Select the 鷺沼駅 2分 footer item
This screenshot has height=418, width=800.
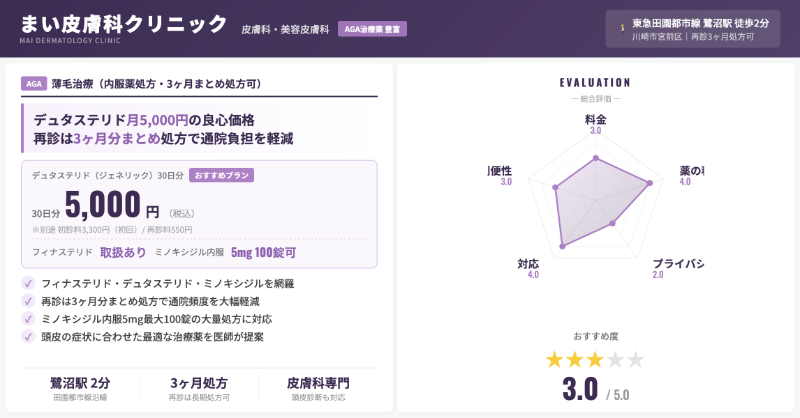click(x=80, y=388)
